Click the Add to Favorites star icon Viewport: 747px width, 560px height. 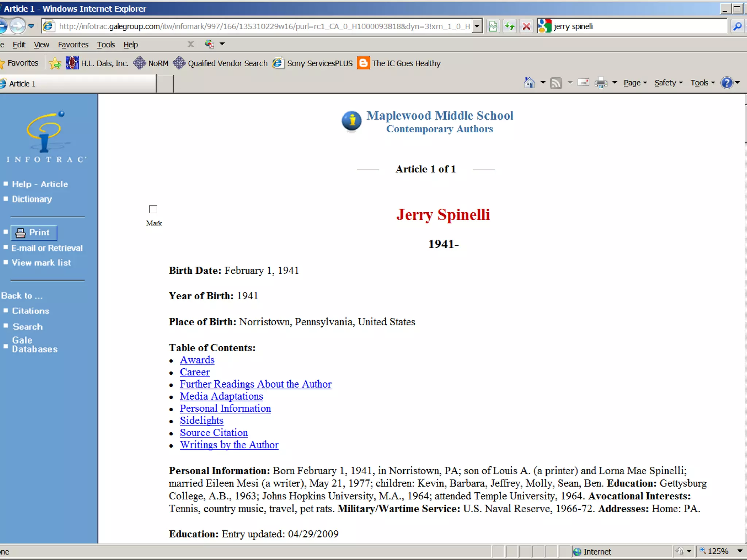pyautogui.click(x=55, y=63)
